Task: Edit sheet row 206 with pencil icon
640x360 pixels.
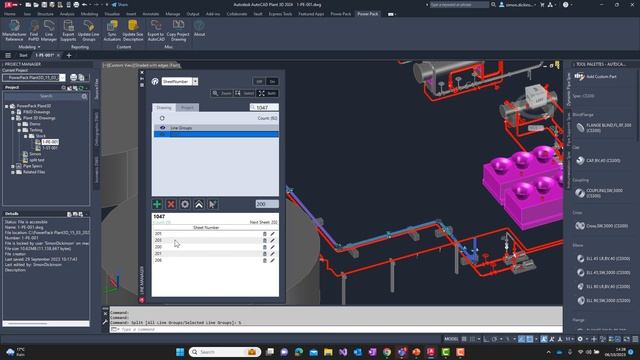Action: [x=272, y=260]
